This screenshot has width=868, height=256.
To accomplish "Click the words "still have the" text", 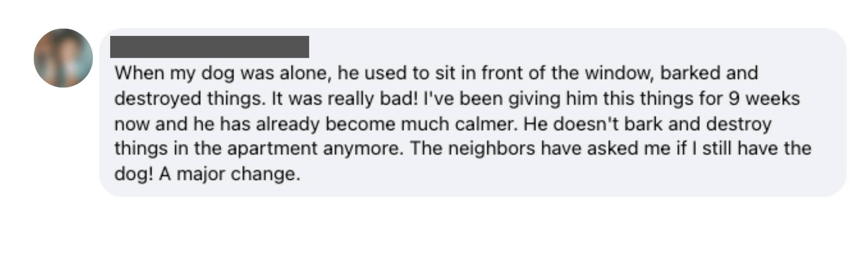I will tap(757, 149).
